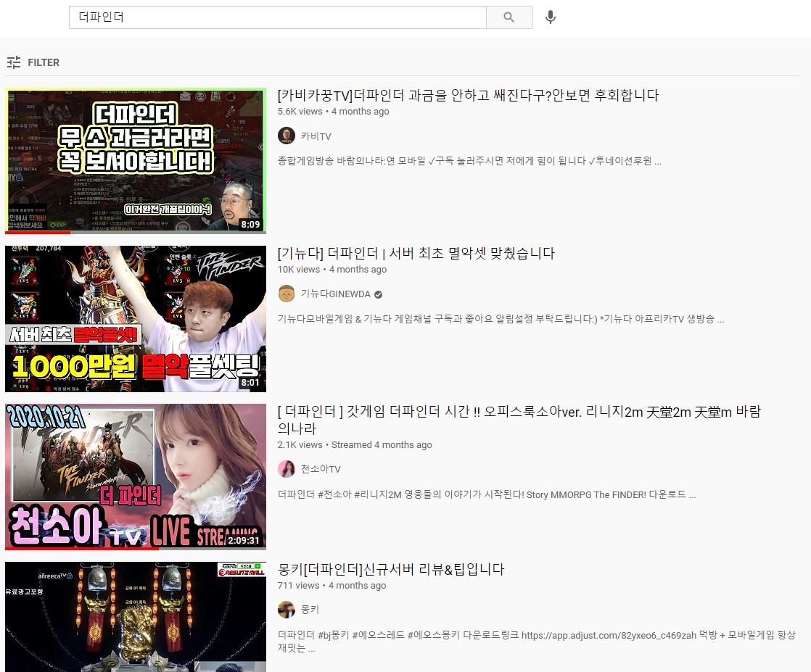The width and height of the screenshot is (811, 672).
Task: Focus the search box containing 더파인더
Action: click(x=277, y=17)
